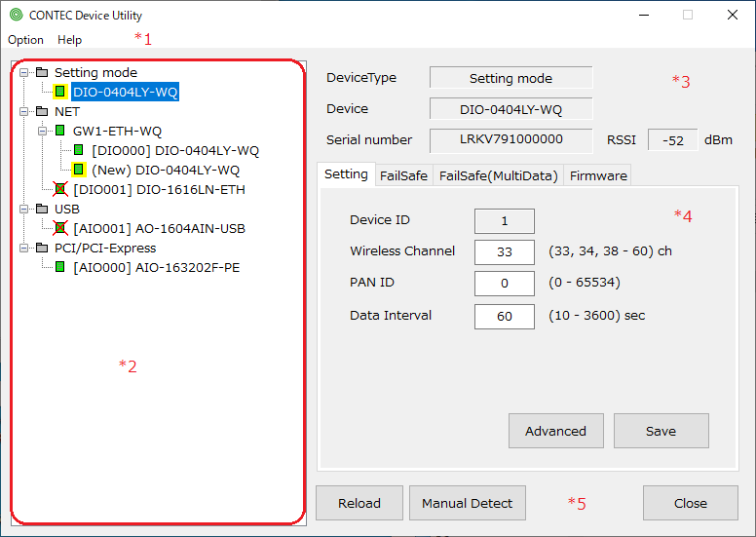The image size is (756, 537).
Task: Select [DIO001] DIO-1616LN-ETH in tree
Action: pyautogui.click(x=159, y=190)
